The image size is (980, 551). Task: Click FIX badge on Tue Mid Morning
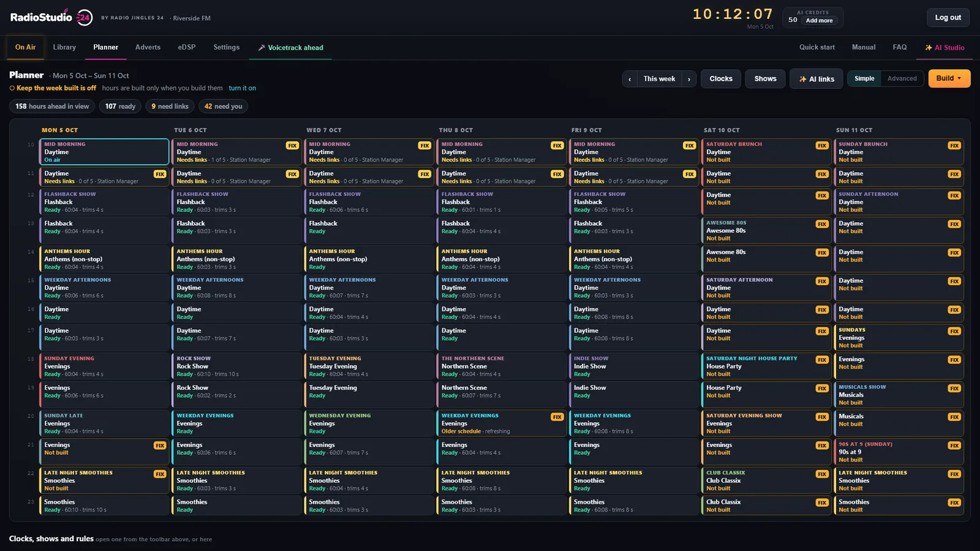click(292, 146)
